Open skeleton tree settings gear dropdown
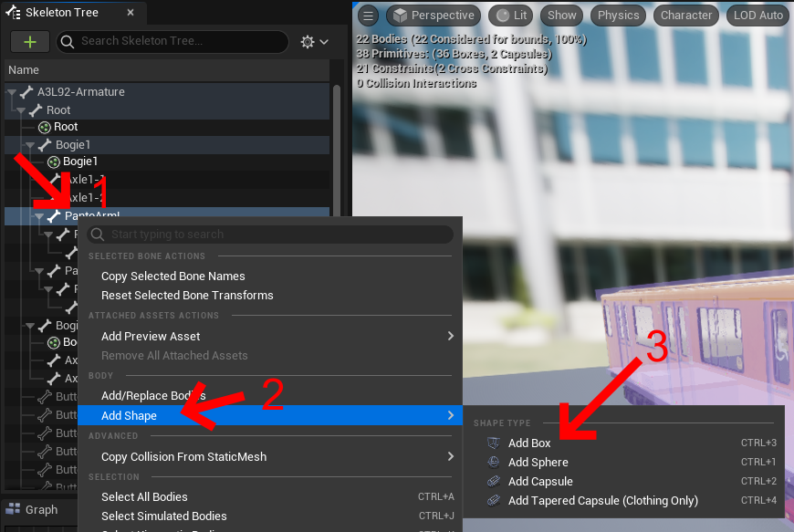Viewport: 794px width, 532px height. (314, 42)
